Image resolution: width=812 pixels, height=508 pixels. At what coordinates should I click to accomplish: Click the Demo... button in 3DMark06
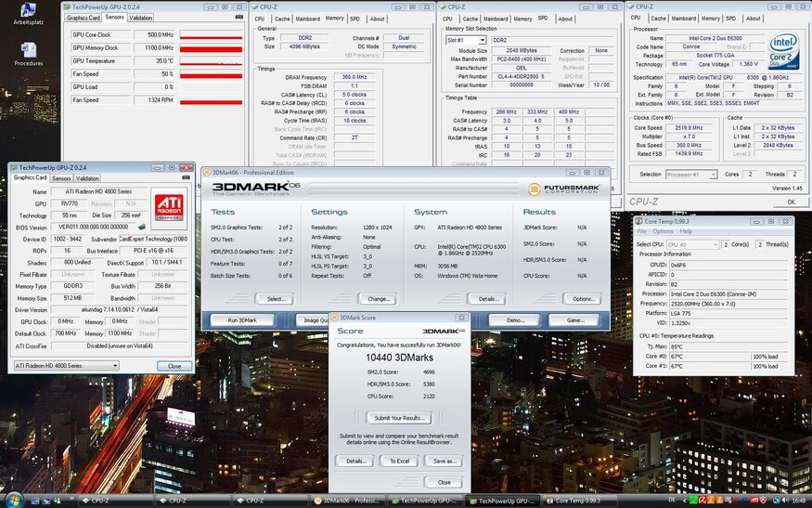(x=515, y=320)
